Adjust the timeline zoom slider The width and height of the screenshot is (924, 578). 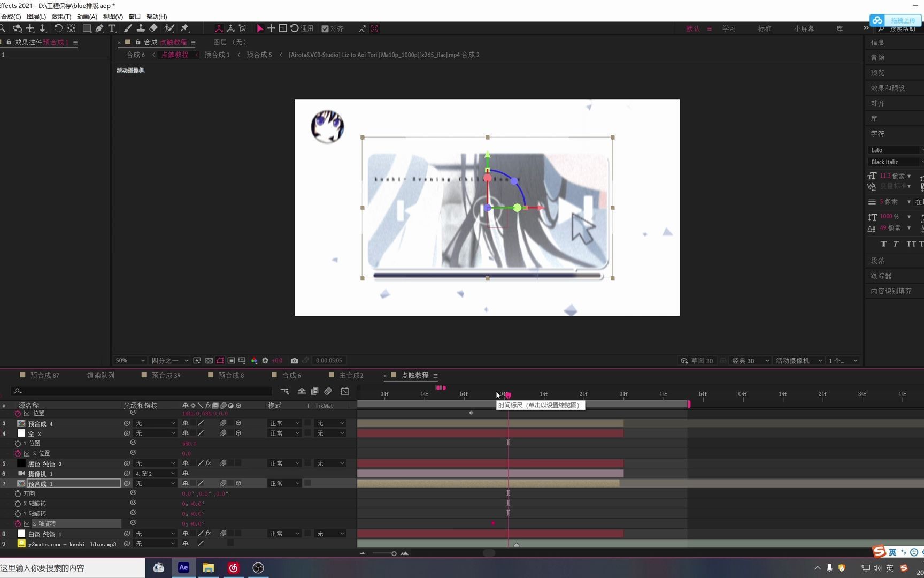pos(394,553)
